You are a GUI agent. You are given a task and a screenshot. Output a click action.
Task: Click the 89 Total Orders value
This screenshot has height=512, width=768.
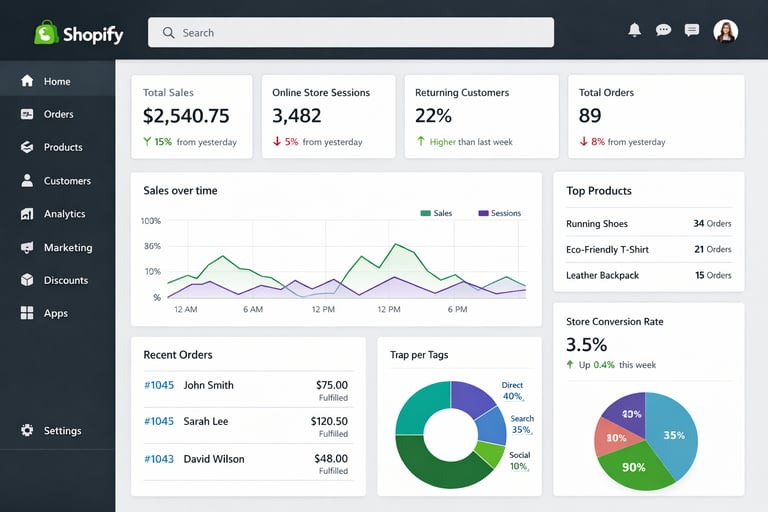coord(590,116)
